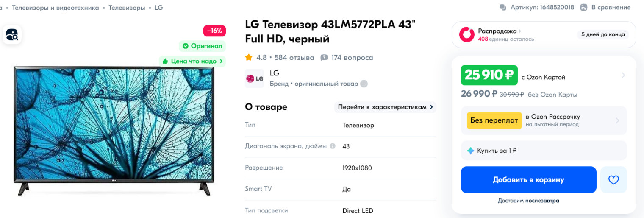This screenshot has width=644, height=218.
Task: Click help icon beside Диагональ экрана
Action: (x=333, y=146)
